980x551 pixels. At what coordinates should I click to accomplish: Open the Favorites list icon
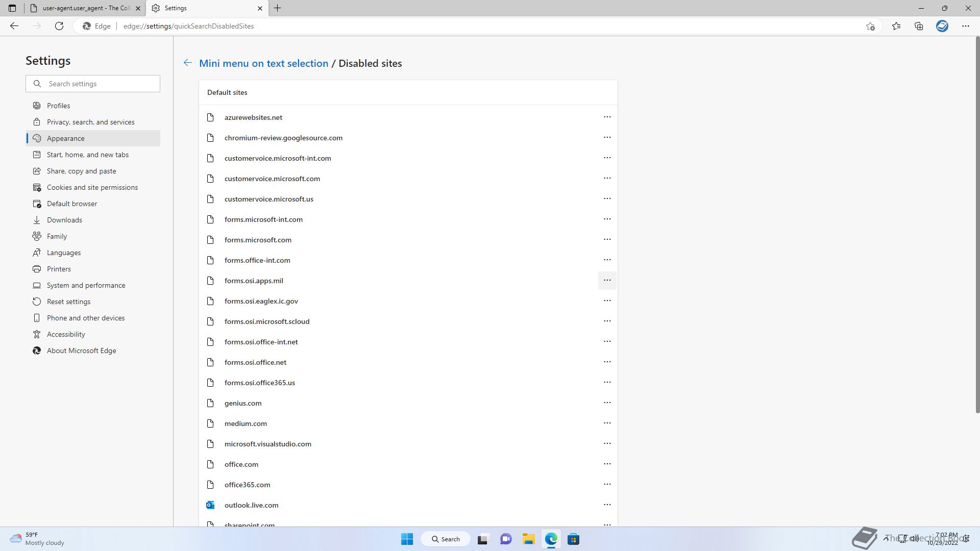click(896, 26)
